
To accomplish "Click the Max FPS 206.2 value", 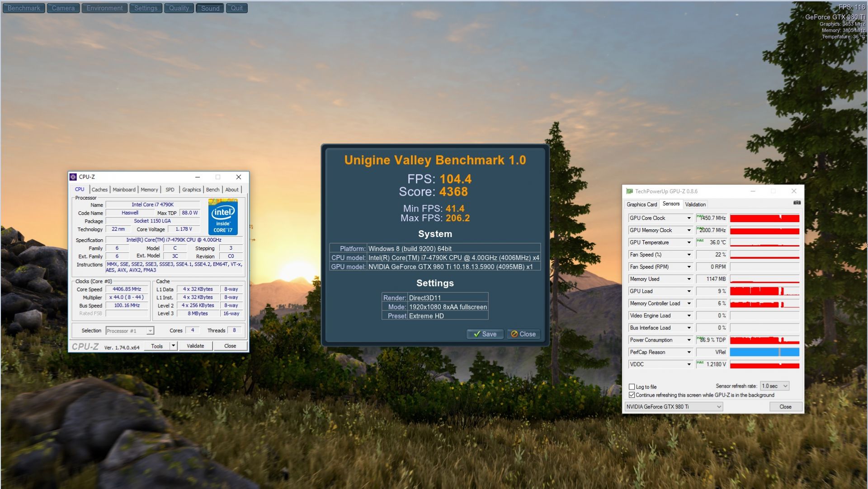I will (458, 218).
